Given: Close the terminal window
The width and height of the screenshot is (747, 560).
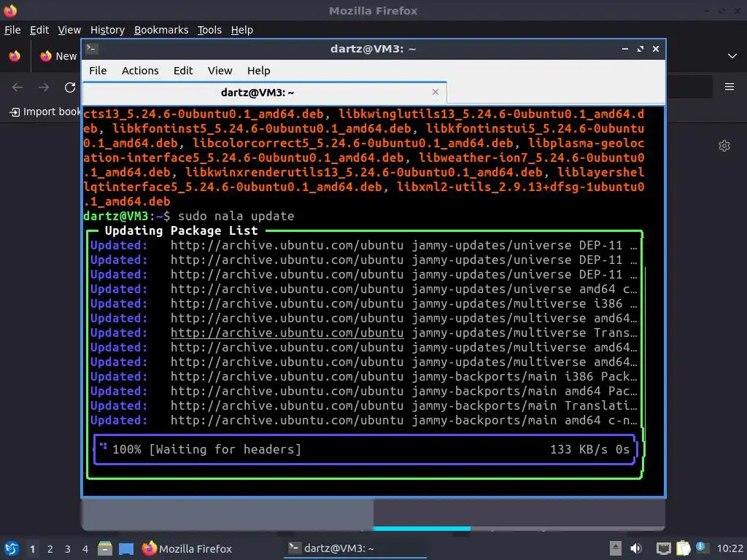Looking at the screenshot, I should click(x=656, y=49).
